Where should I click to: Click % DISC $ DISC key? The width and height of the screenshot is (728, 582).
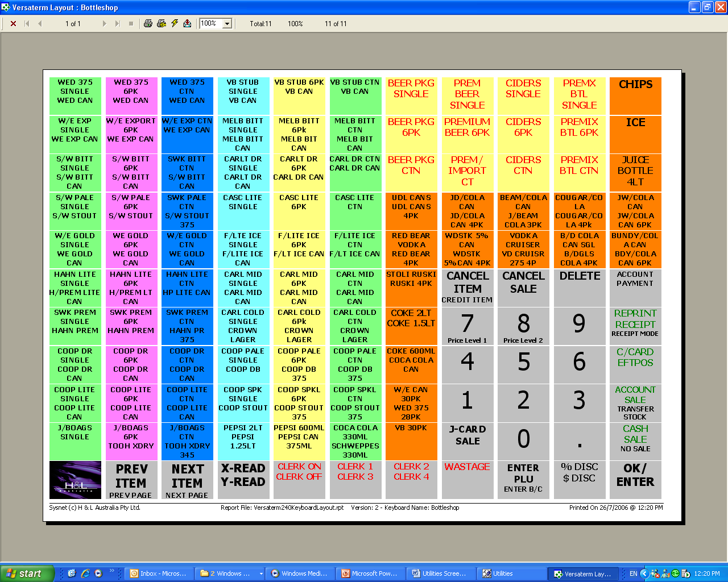click(x=580, y=480)
